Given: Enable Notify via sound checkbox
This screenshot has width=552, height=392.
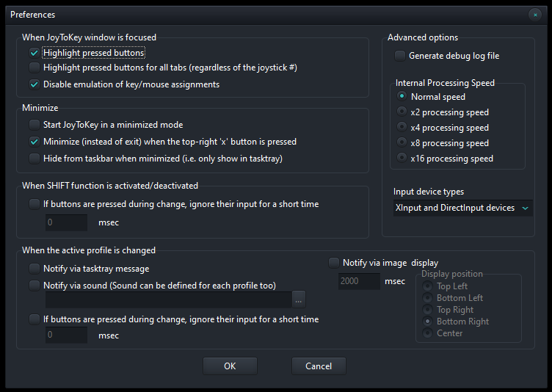Looking at the screenshot, I should [34, 286].
